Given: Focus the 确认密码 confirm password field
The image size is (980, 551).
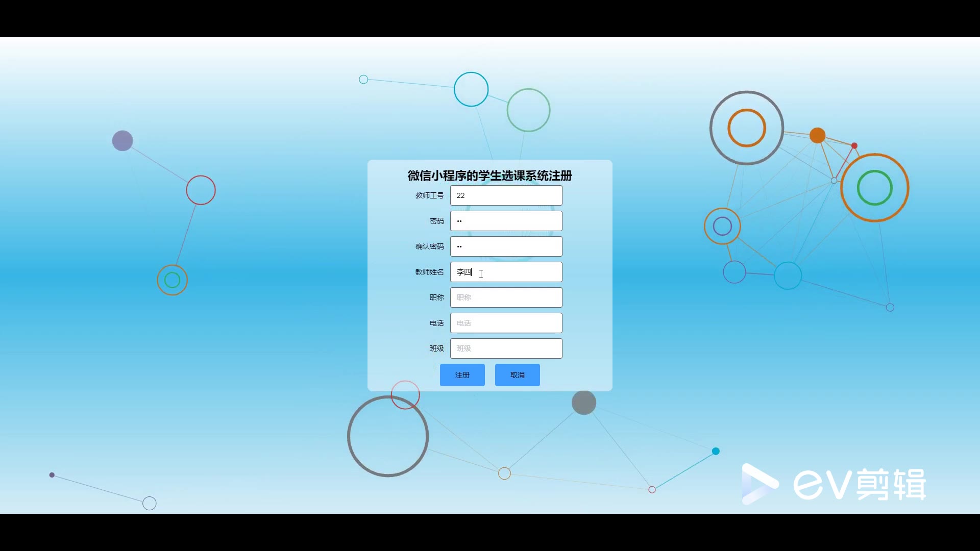Looking at the screenshot, I should (506, 246).
